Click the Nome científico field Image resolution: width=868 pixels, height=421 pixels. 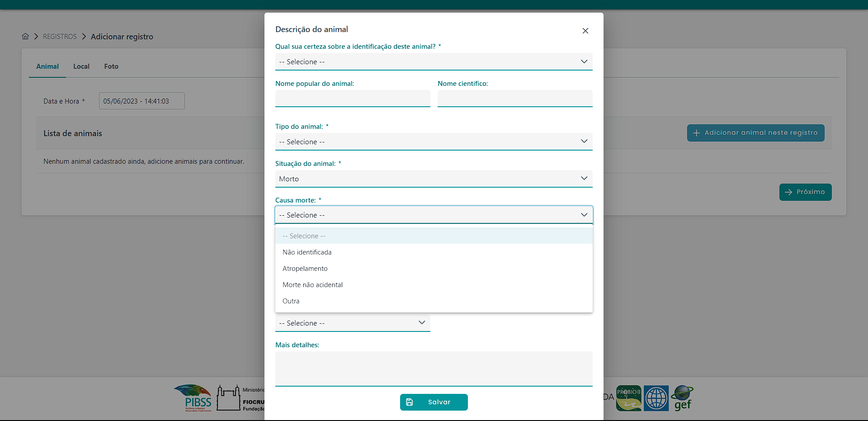pos(515,99)
